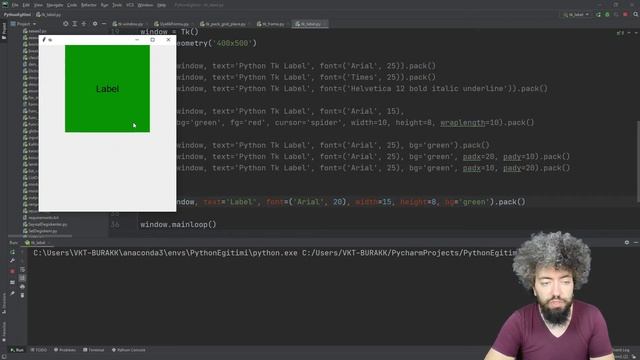Open the Navigate menu
The height and width of the screenshot is (360, 640).
click(55, 5)
